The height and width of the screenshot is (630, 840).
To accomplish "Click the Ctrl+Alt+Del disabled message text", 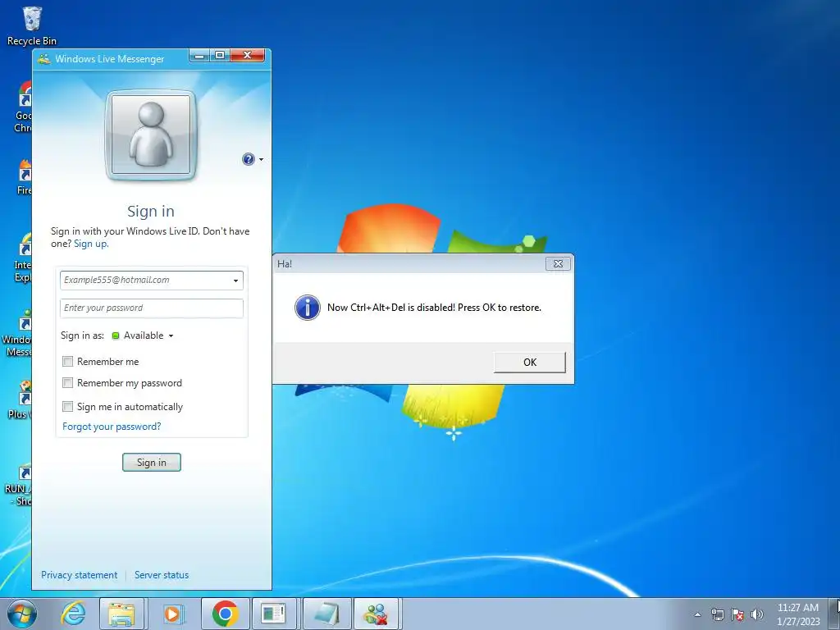I will coord(434,308).
